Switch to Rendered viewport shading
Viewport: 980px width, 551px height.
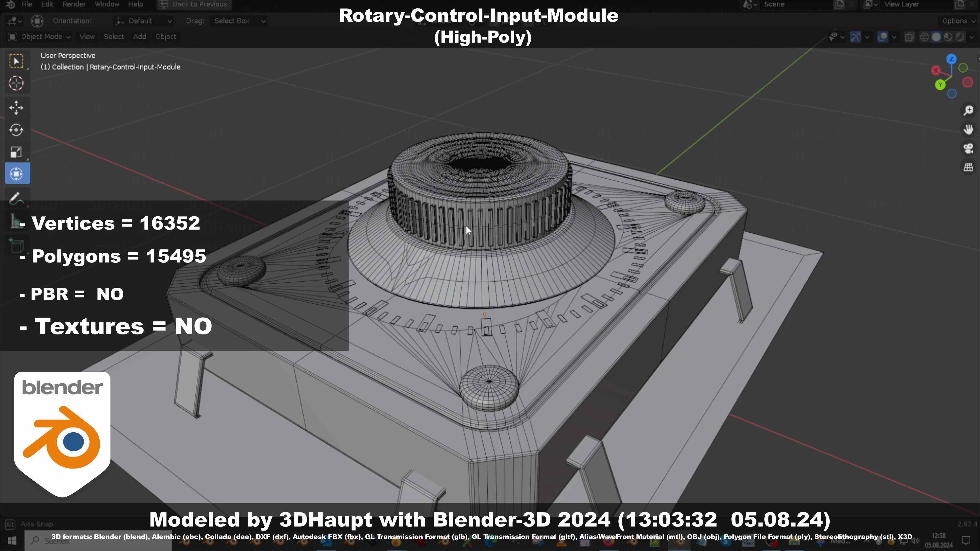pos(960,37)
